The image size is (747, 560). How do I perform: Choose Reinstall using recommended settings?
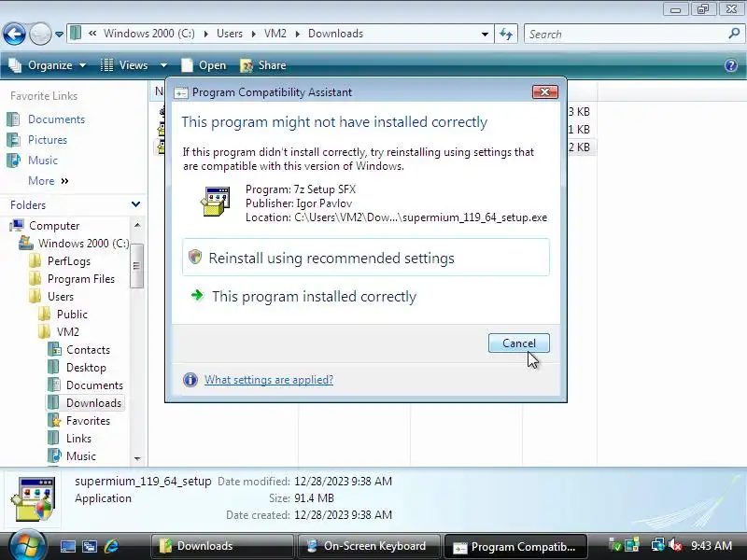coord(366,258)
